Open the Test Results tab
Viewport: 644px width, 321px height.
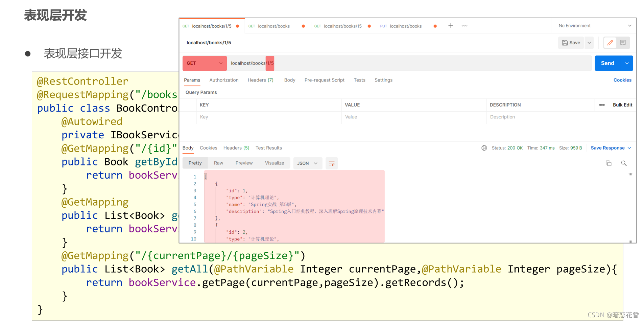click(268, 148)
